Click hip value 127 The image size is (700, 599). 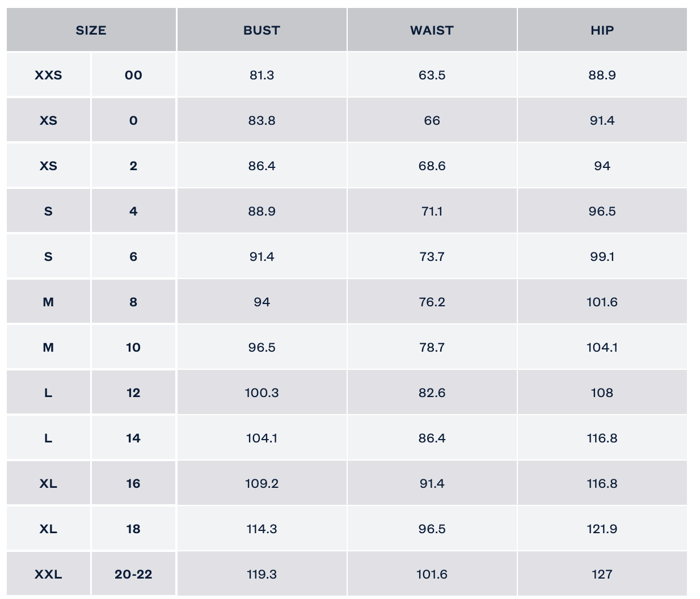(x=602, y=574)
